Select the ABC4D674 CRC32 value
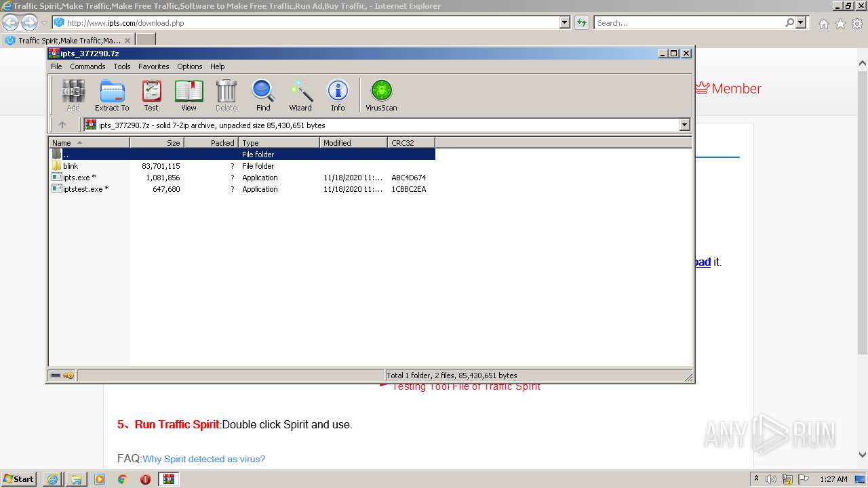The image size is (868, 488). (x=409, y=178)
